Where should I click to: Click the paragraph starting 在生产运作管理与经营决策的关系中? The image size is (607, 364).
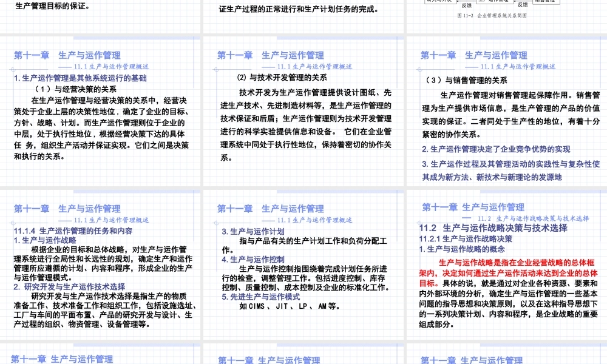(101, 129)
